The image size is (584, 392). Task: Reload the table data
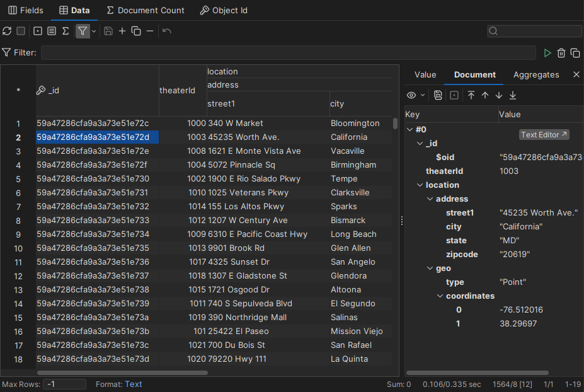[7, 31]
